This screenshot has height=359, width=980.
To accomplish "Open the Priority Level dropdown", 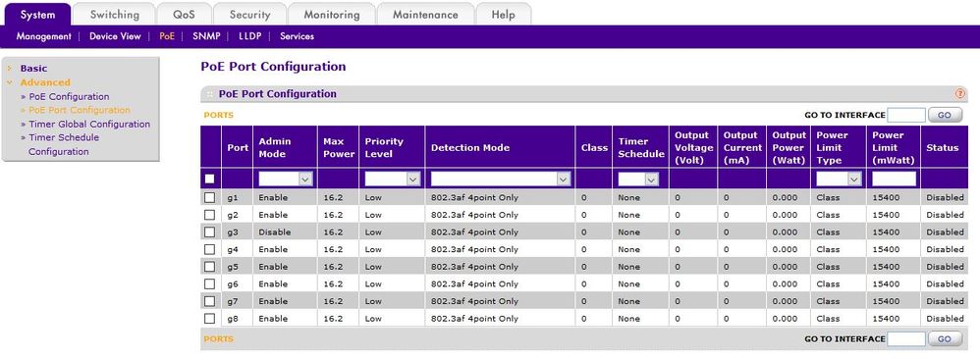I will coord(392,179).
